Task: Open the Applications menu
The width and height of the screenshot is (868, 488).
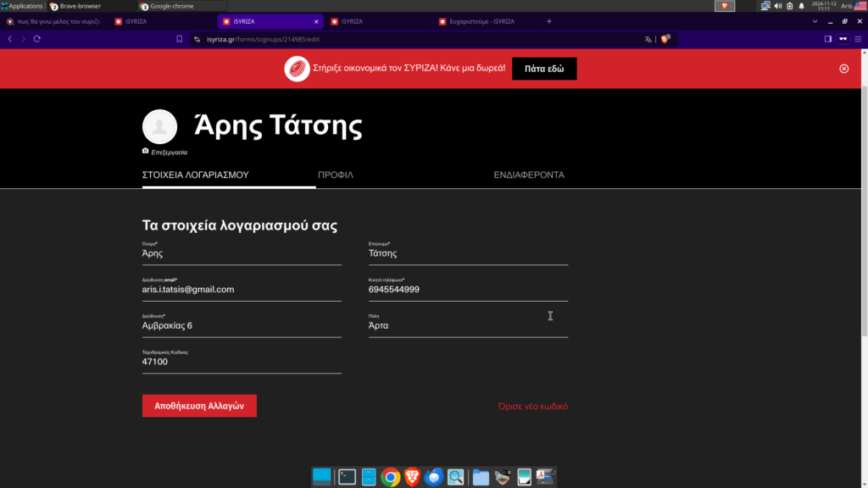Action: tap(22, 6)
